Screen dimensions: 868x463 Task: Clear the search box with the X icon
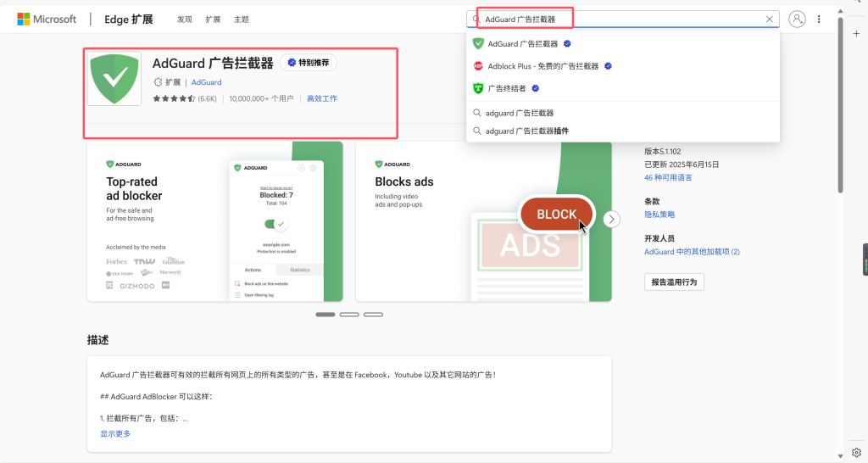coord(770,19)
